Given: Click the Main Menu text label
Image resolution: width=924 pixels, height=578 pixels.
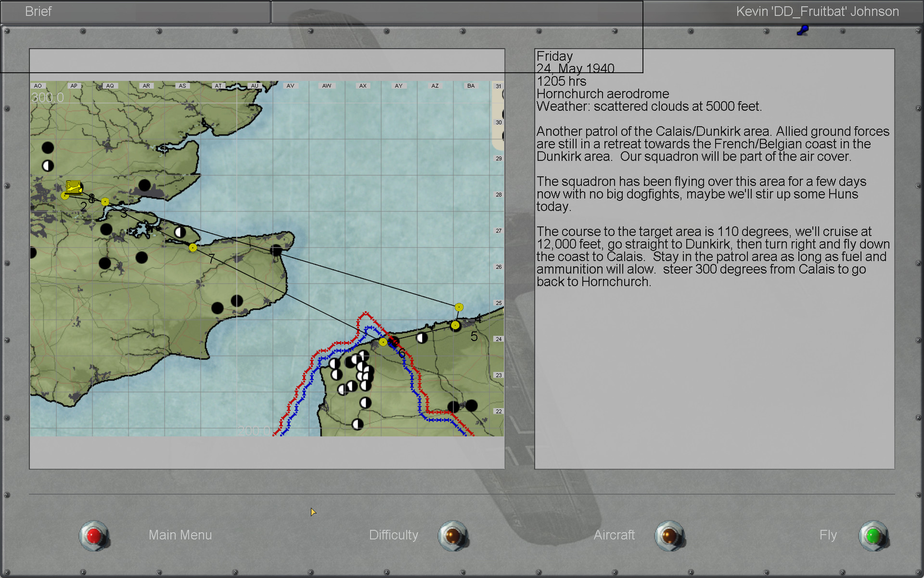Looking at the screenshot, I should (x=180, y=535).
